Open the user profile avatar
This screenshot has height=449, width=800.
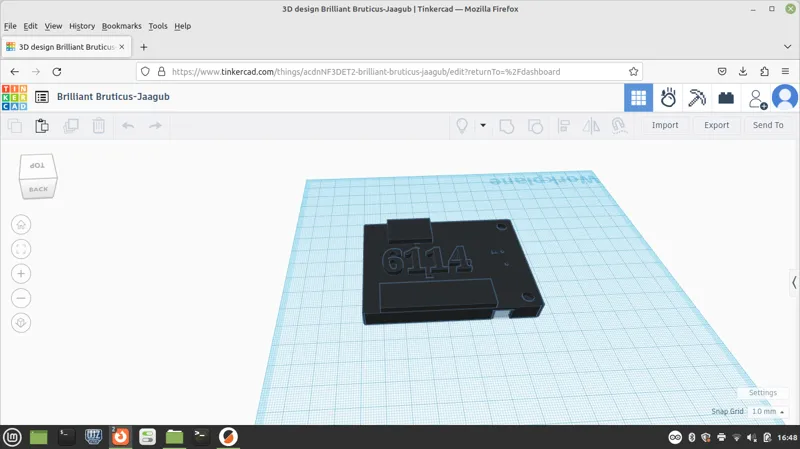[x=785, y=97]
